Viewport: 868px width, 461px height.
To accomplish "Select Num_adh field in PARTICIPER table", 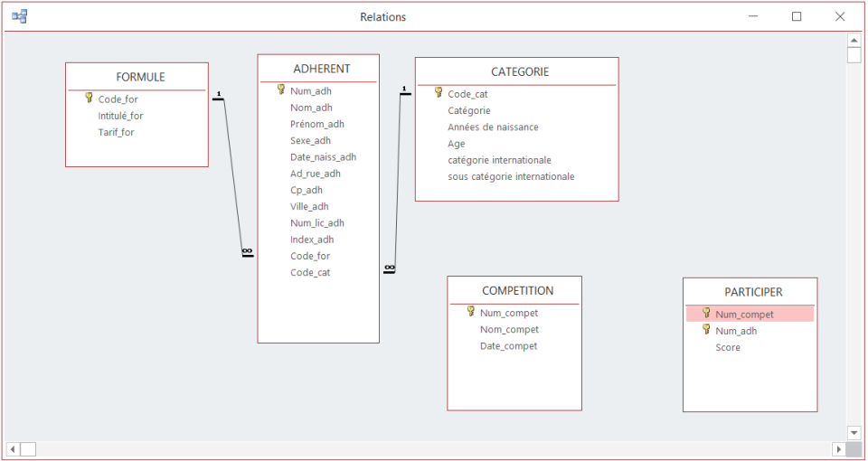I will (x=736, y=331).
